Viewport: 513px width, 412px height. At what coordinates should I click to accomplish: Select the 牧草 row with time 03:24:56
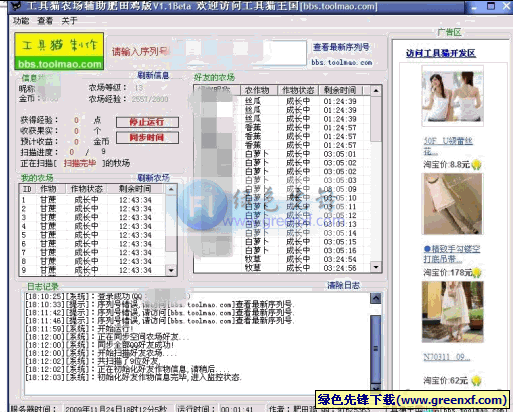282,268
